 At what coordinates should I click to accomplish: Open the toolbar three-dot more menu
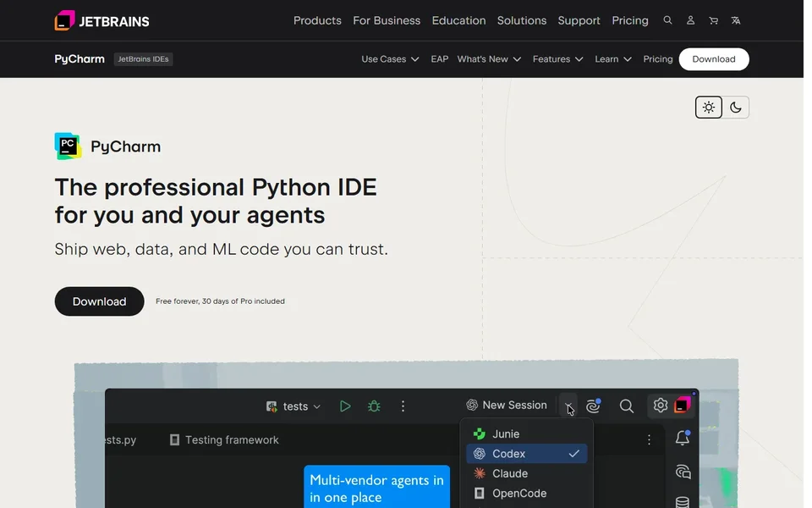click(403, 406)
